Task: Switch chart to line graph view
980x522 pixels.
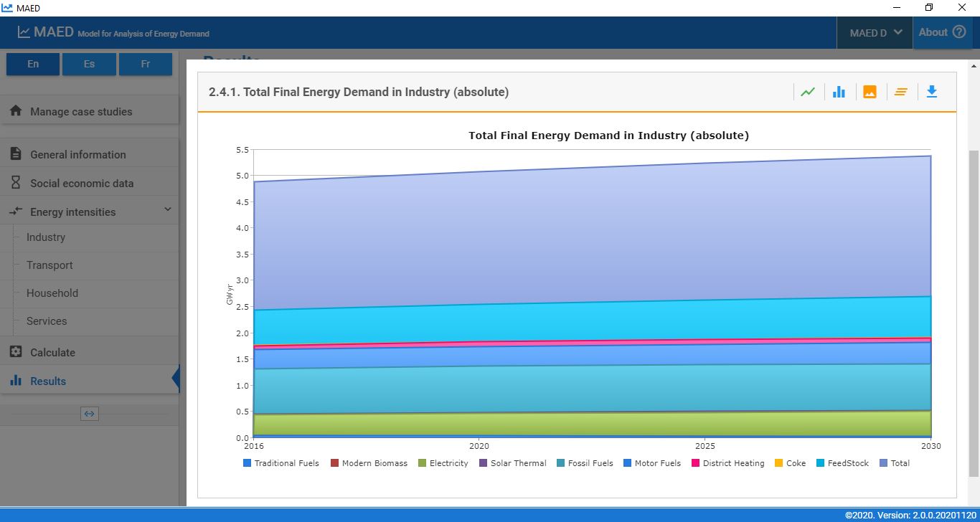Action: [808, 92]
